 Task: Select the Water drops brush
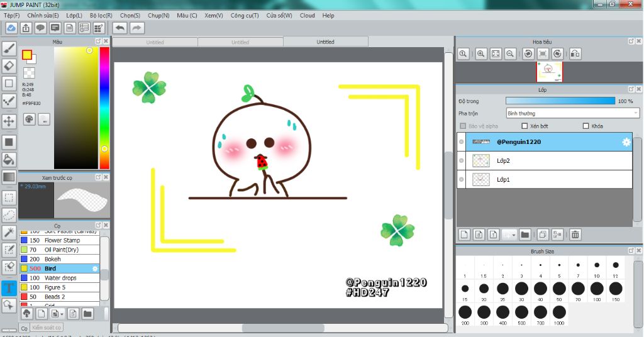coord(60,278)
